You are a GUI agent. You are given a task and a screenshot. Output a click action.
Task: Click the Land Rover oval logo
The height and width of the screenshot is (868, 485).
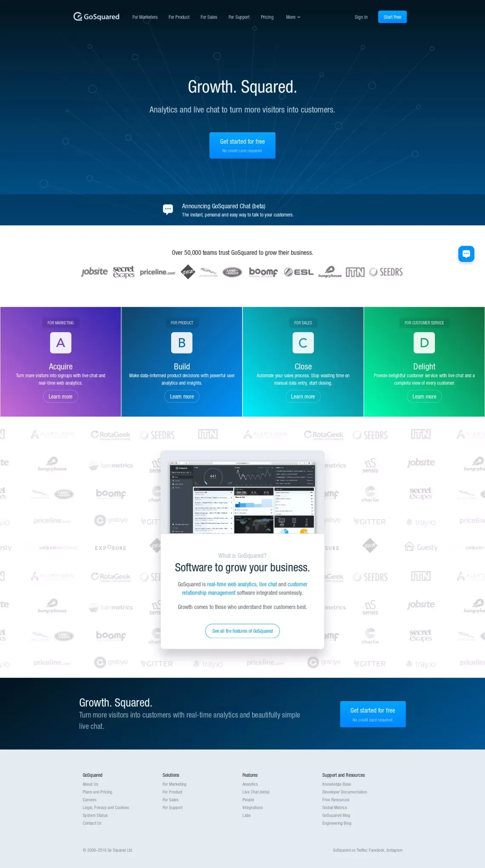pyautogui.click(x=232, y=272)
